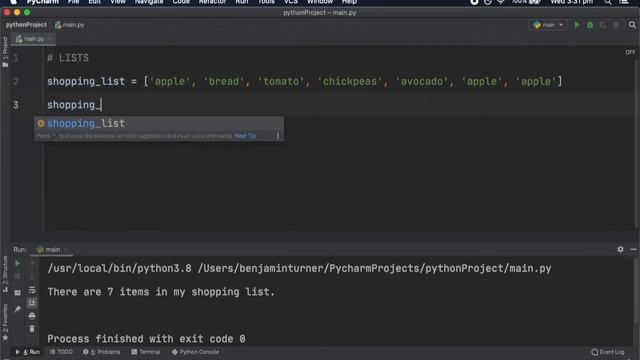Click the Restore Layout icon in Run panel
The image size is (640, 360).
18,293
